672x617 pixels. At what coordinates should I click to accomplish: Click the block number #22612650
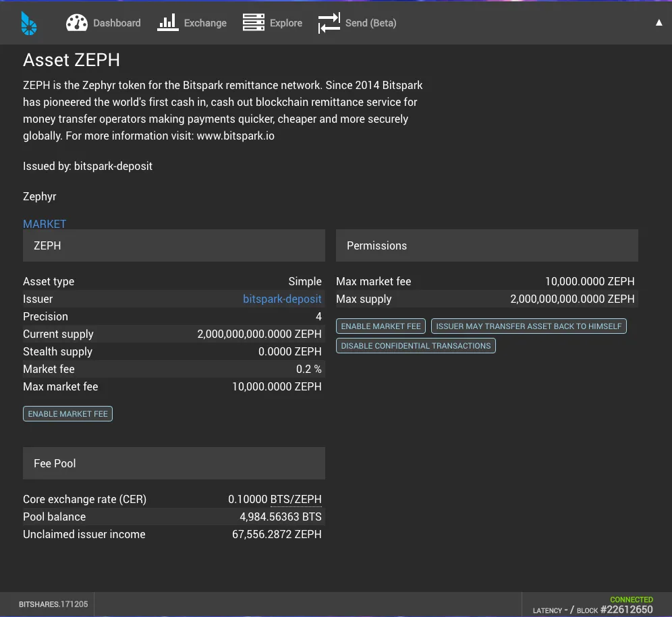(627, 610)
